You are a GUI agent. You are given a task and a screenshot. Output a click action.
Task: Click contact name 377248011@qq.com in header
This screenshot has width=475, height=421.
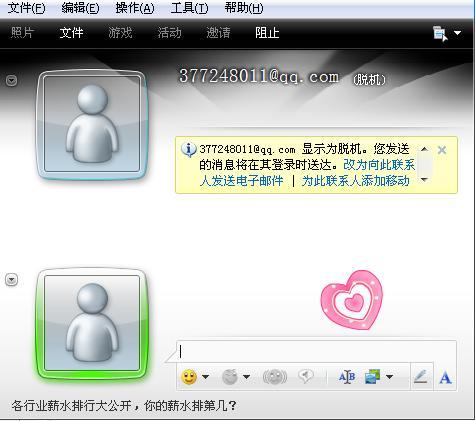point(259,76)
